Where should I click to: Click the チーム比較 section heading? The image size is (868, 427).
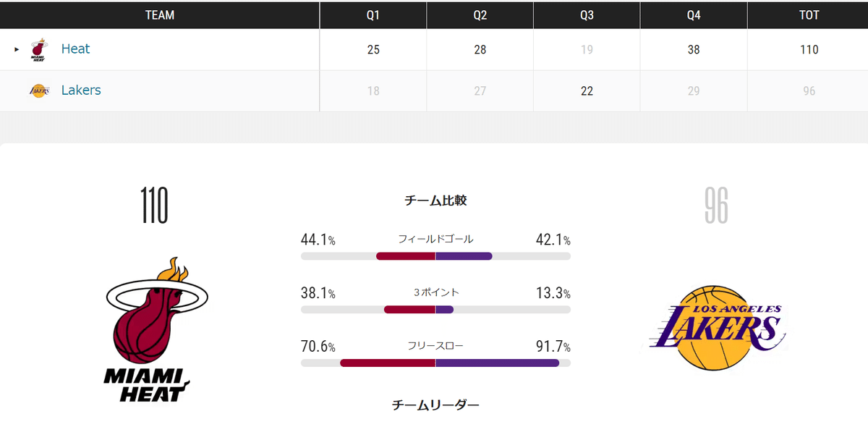435,200
